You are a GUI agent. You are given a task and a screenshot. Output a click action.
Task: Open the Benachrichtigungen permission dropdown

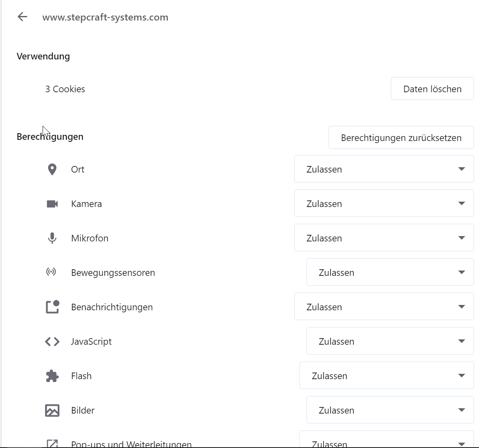point(384,307)
